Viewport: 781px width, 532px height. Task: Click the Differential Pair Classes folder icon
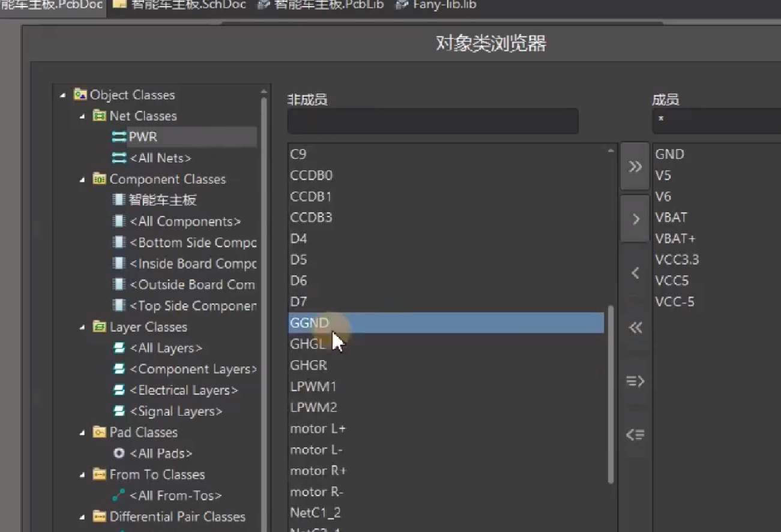point(100,516)
